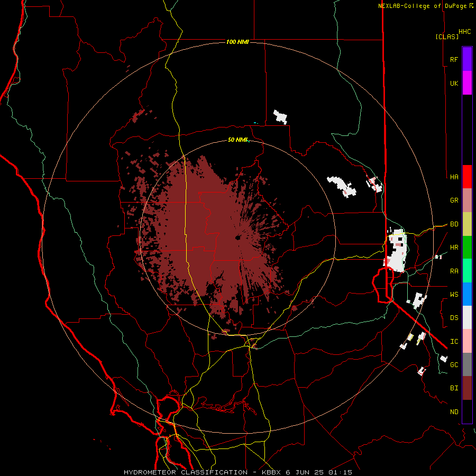Click the 6 JUN 25 date text

(305, 472)
